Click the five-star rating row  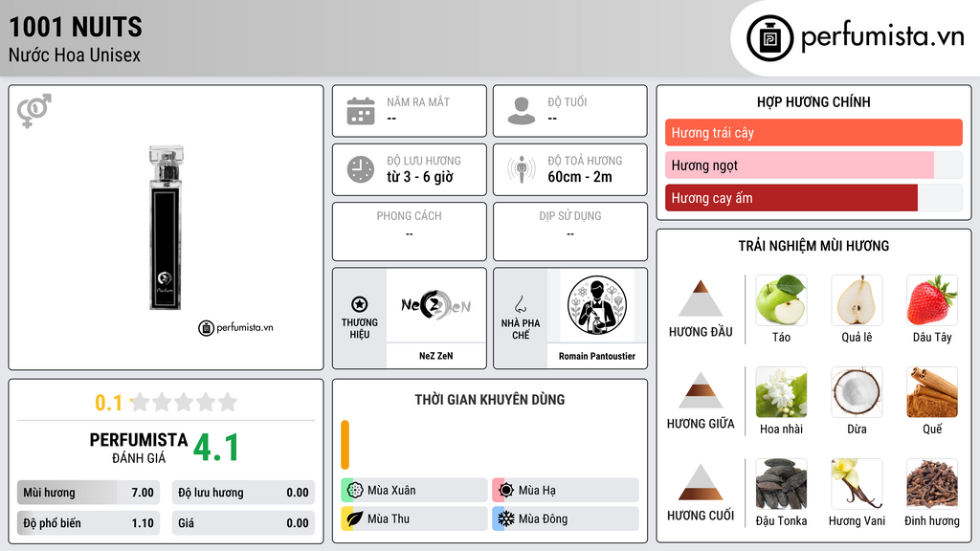point(184,403)
